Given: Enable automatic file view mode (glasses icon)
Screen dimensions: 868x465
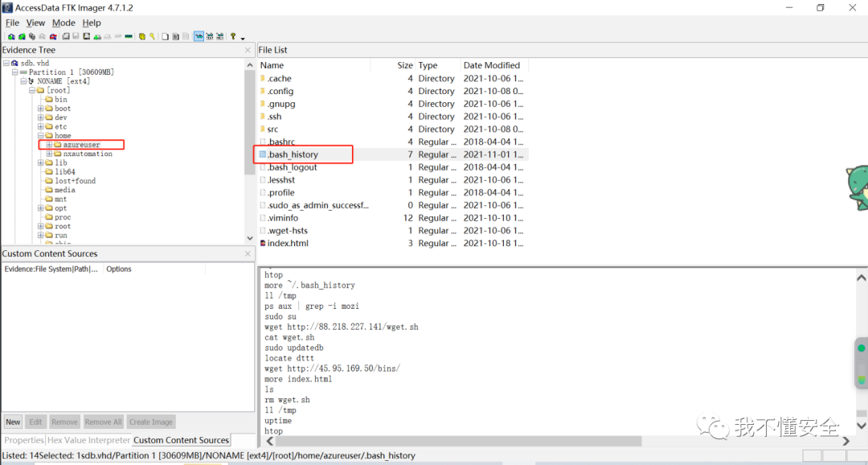Looking at the screenshot, I should 199,36.
